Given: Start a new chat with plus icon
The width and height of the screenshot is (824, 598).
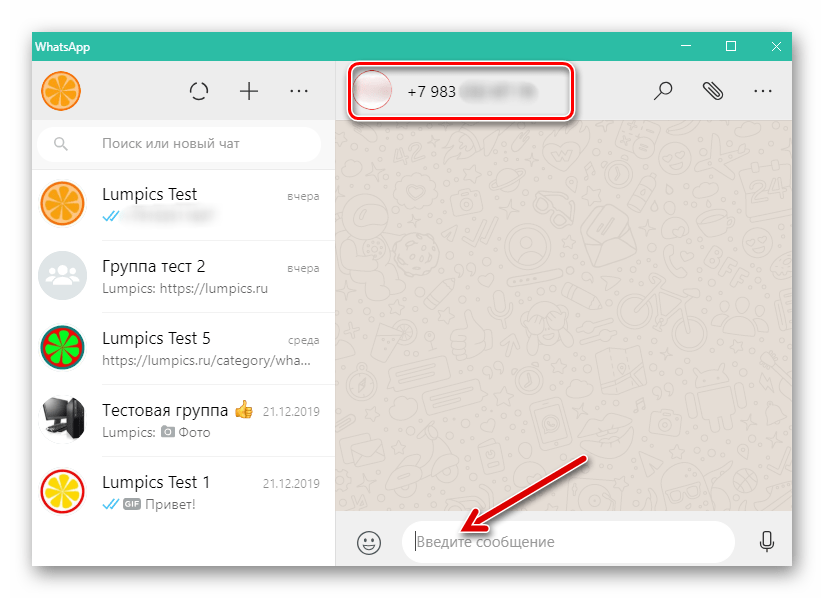Looking at the screenshot, I should coord(249,91).
